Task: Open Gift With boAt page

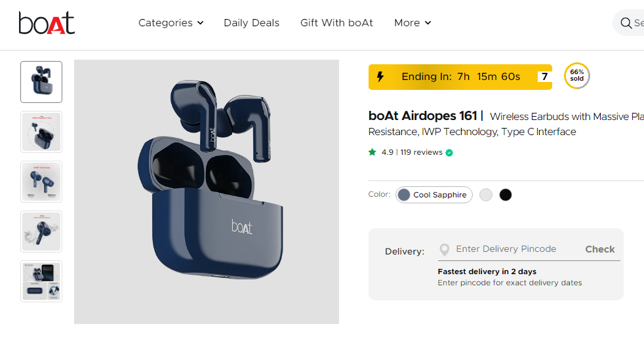Action: pyautogui.click(x=336, y=23)
